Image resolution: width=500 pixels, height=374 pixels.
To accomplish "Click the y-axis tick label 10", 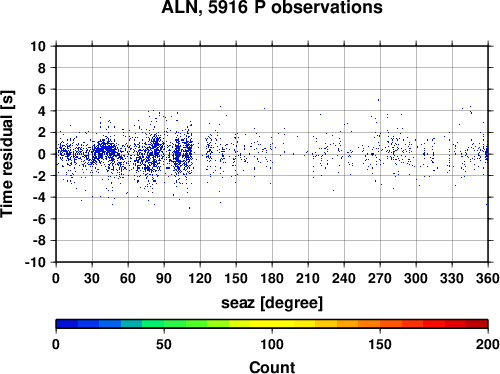I will [38, 46].
